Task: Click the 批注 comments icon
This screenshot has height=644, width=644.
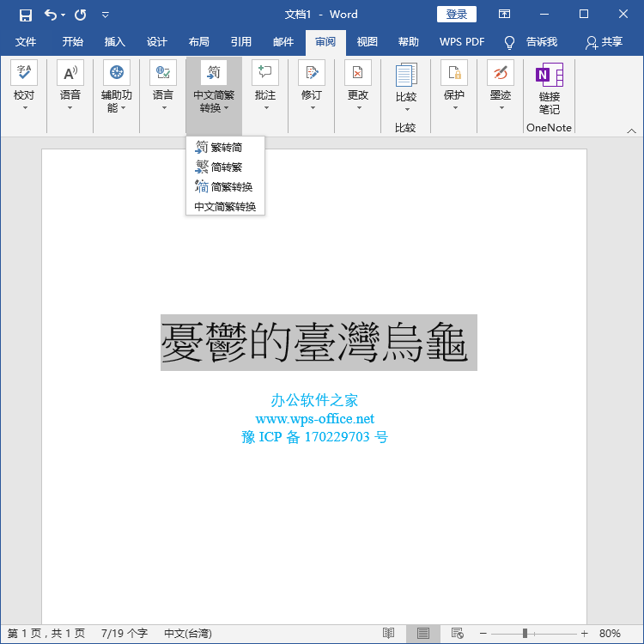Action: 265,73
